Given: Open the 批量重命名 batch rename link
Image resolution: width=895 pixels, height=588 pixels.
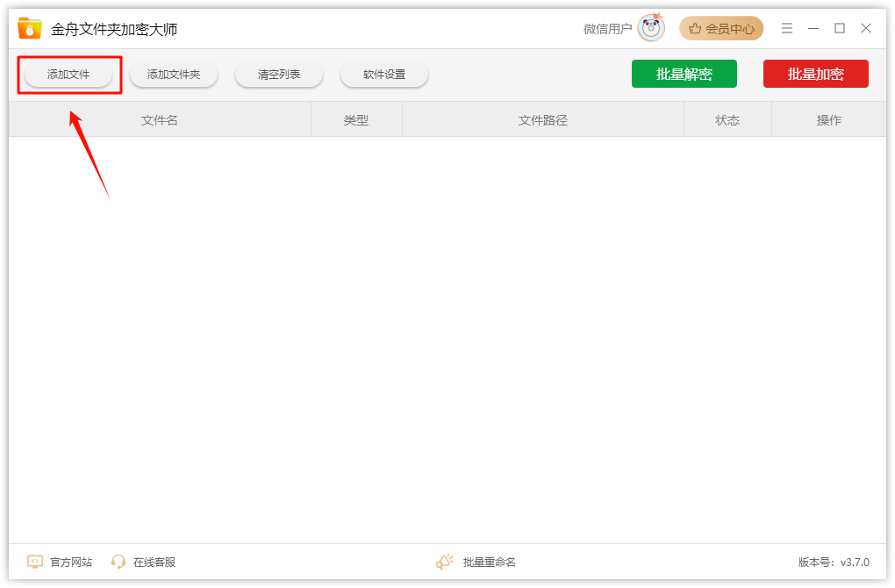Looking at the screenshot, I should (x=489, y=563).
